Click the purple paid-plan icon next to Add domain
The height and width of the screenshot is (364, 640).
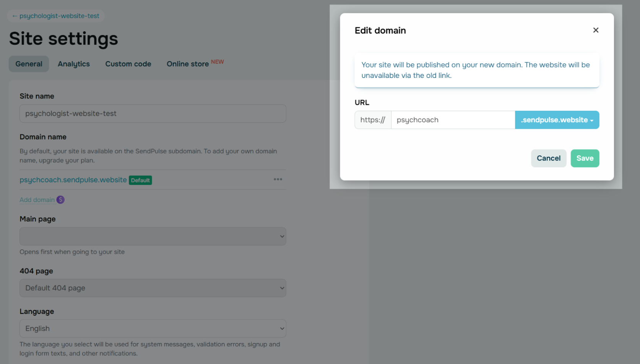(60, 200)
